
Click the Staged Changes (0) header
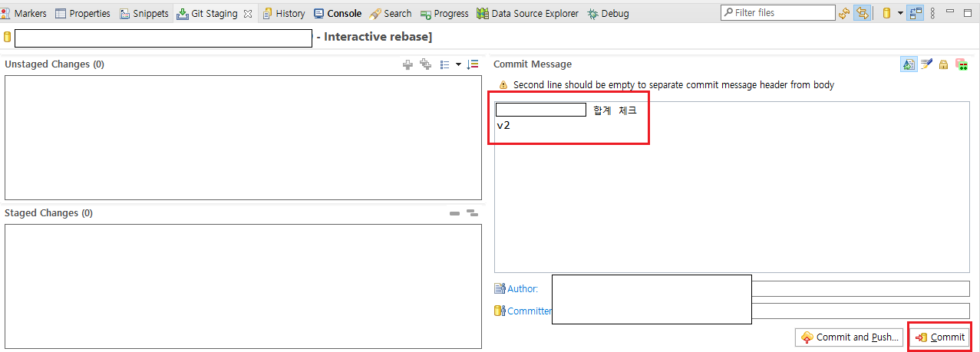point(48,213)
